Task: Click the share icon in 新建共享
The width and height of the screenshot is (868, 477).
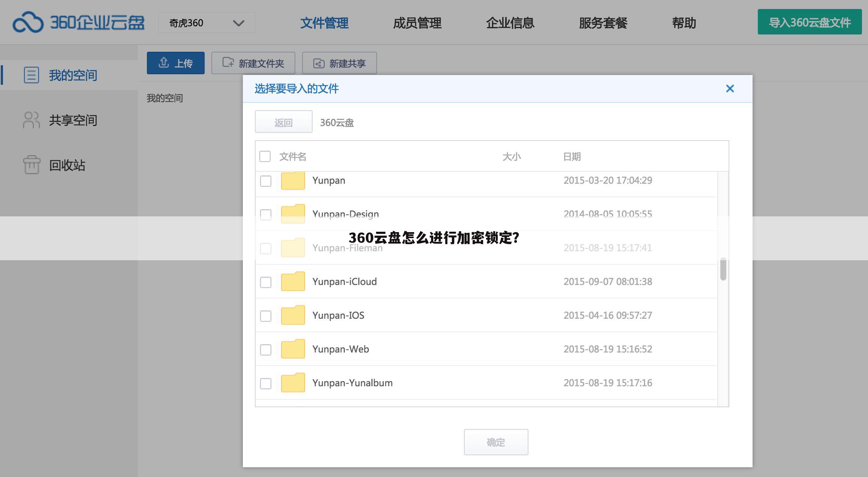Action: [319, 63]
